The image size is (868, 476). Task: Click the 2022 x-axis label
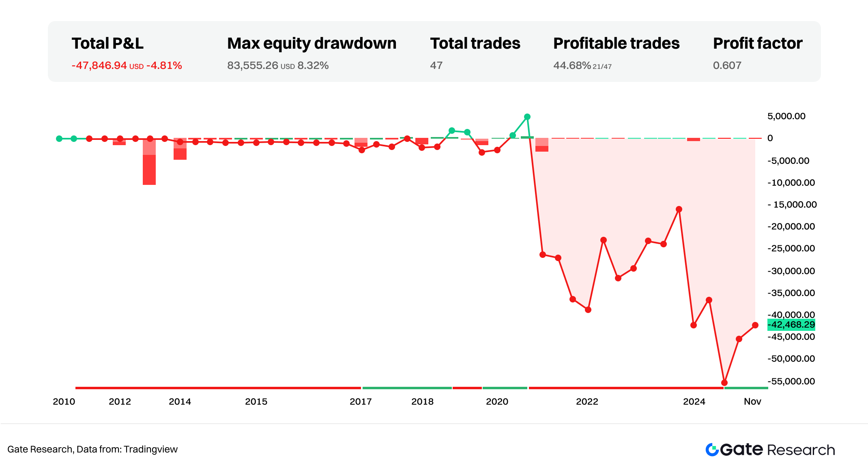(x=587, y=401)
